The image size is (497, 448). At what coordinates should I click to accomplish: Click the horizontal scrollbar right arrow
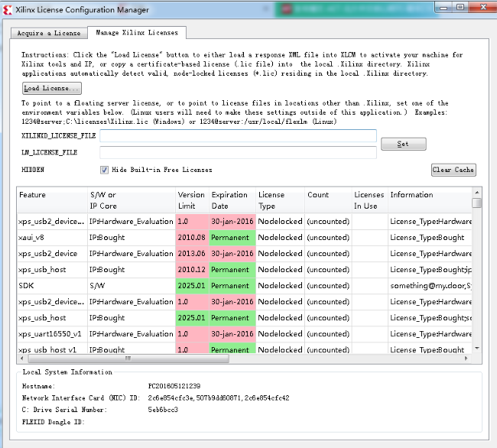coord(466,358)
